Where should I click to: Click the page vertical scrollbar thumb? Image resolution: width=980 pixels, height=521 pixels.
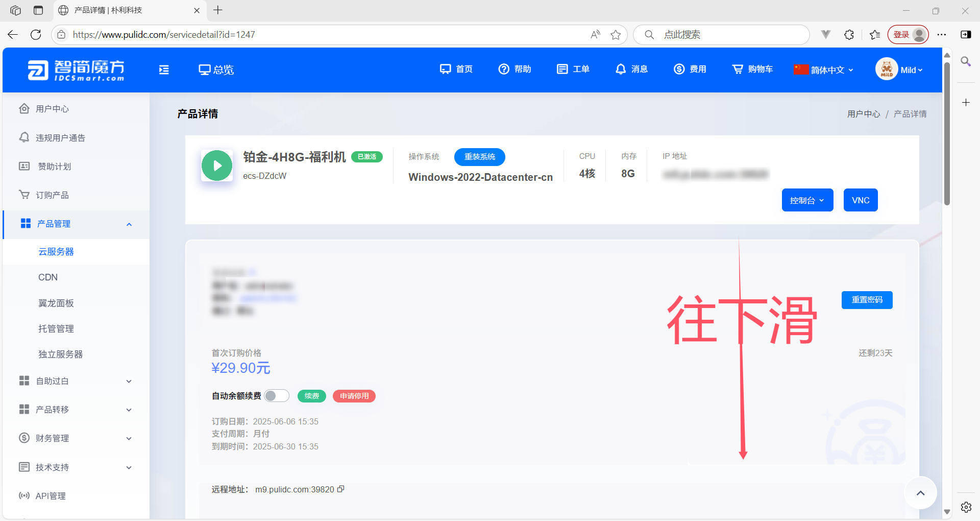947,134
